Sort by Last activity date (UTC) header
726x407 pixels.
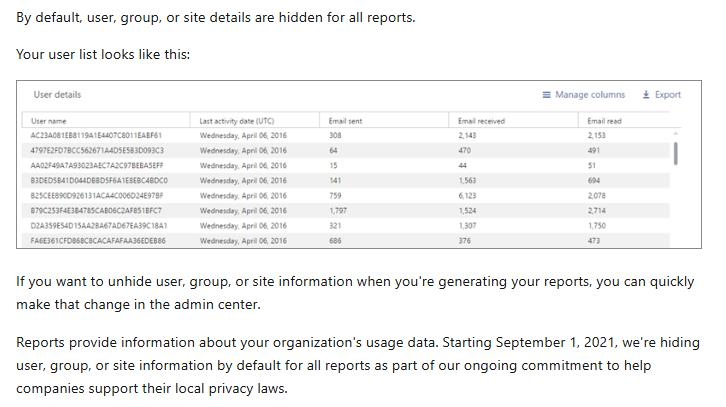[x=236, y=121]
